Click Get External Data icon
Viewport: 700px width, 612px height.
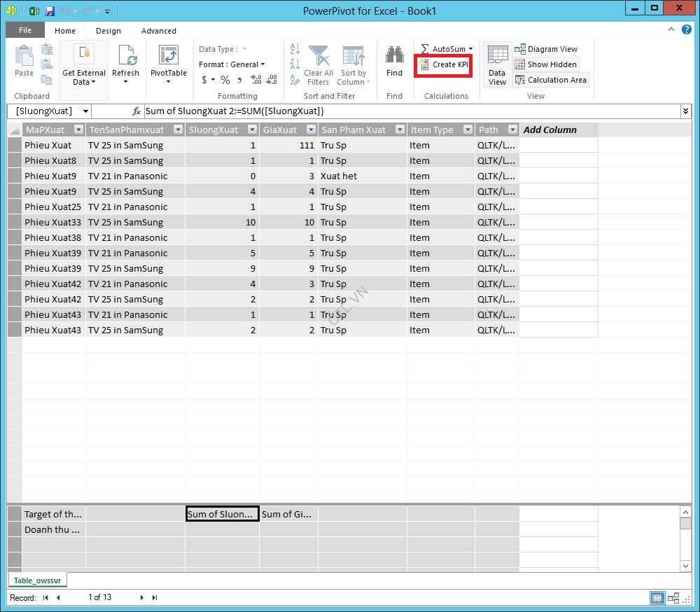tap(84, 55)
